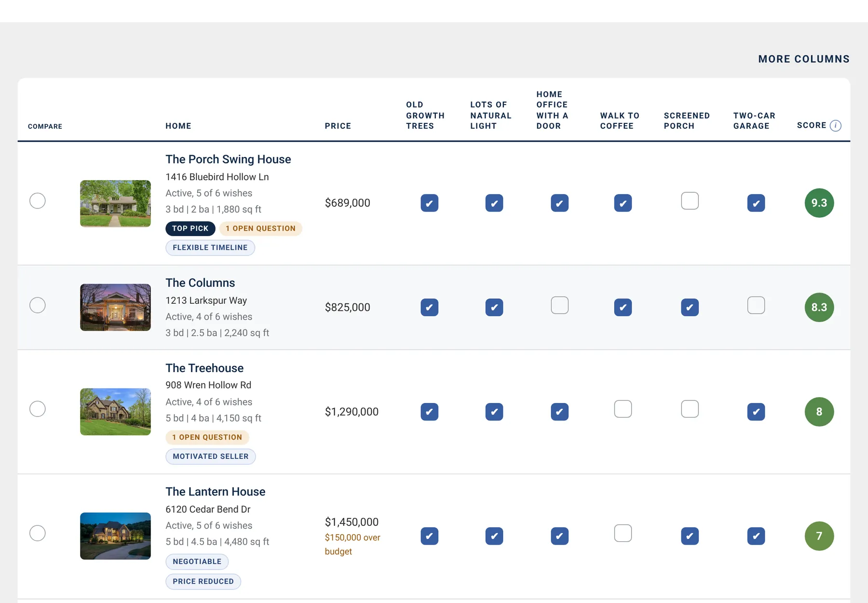Screen dimensions: 868x603
Task: Click the Price column header
Action: click(x=338, y=126)
